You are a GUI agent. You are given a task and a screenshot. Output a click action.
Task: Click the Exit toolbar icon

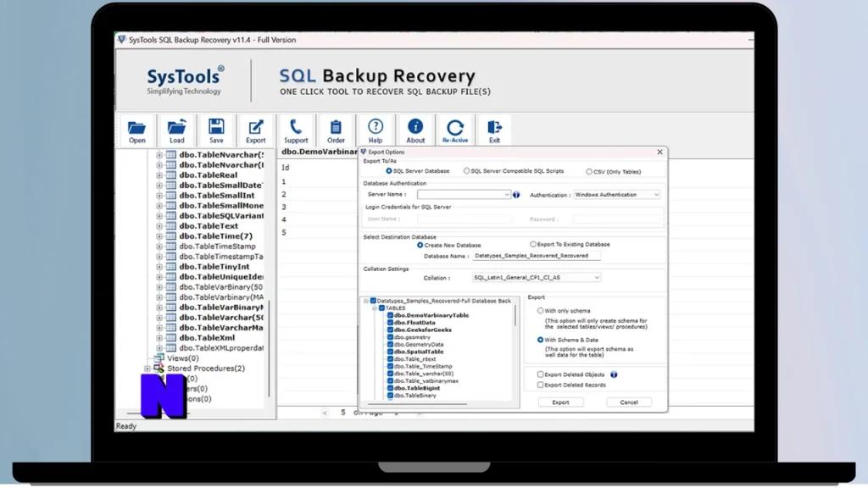494,127
